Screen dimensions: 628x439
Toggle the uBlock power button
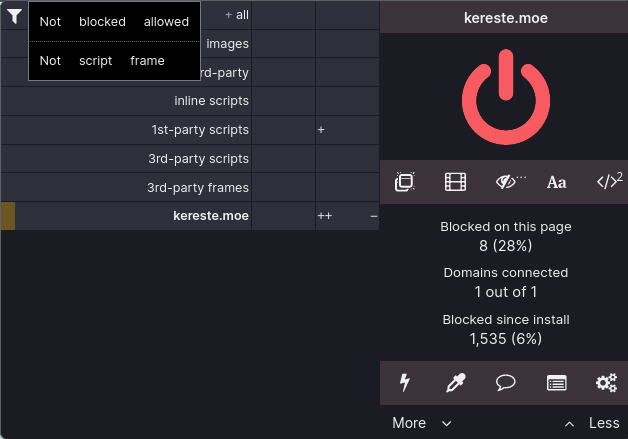point(506,97)
